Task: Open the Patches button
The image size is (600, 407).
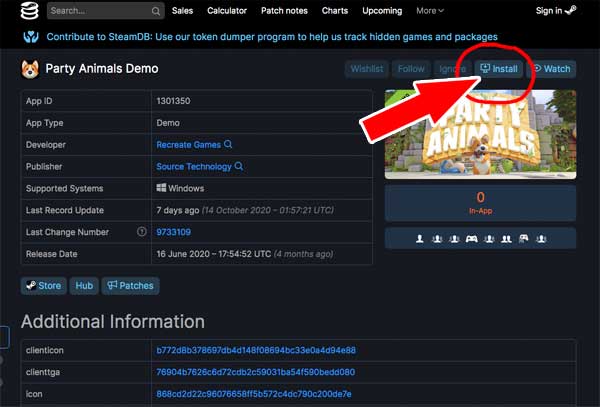Action: point(130,286)
